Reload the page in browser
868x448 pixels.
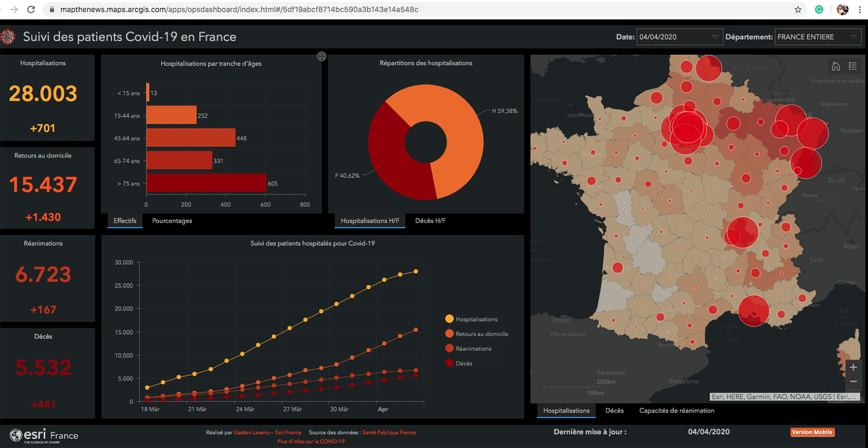[31, 9]
